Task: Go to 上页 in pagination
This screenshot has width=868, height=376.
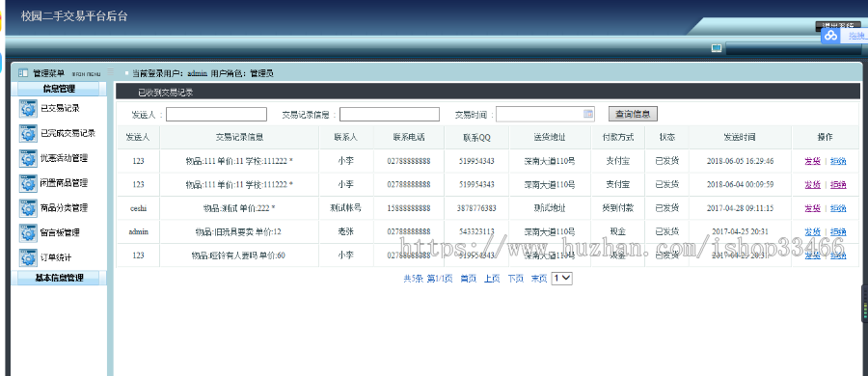Action: point(492,279)
